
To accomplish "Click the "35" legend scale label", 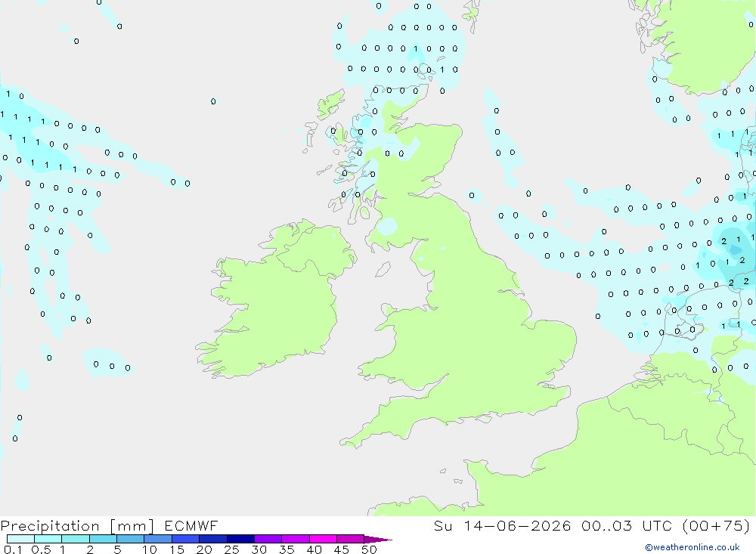I will click(x=287, y=549).
